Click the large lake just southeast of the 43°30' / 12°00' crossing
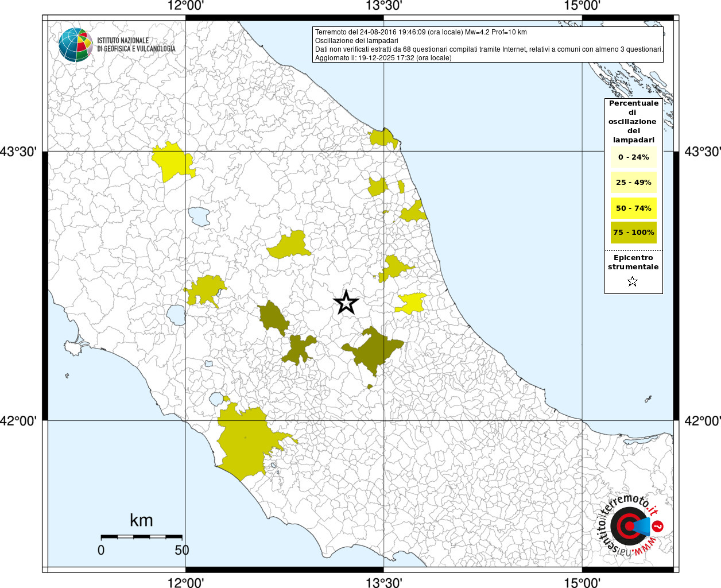Screen dimensions: 721x588 click(x=199, y=216)
